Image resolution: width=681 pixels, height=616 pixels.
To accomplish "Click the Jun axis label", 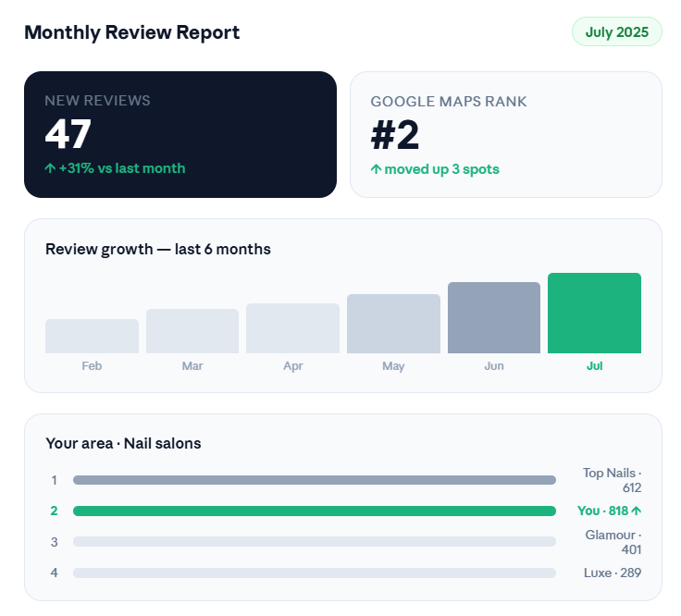I will pyautogui.click(x=494, y=366).
